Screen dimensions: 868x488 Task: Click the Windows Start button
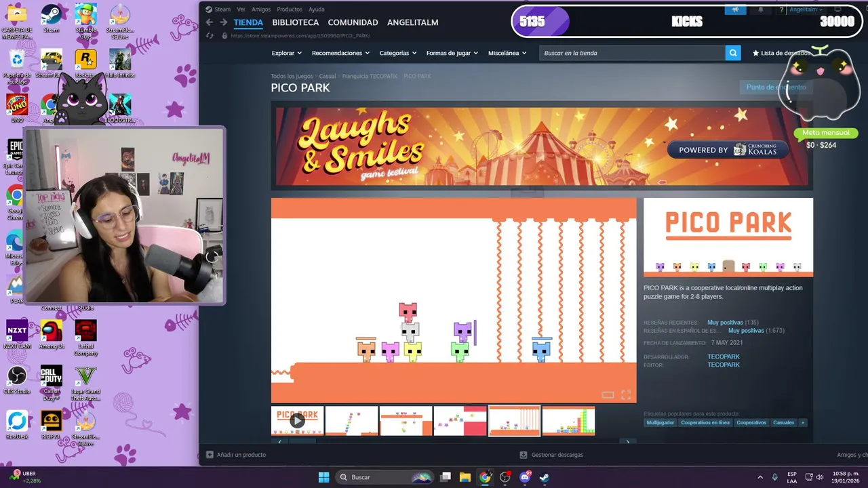pyautogui.click(x=323, y=477)
